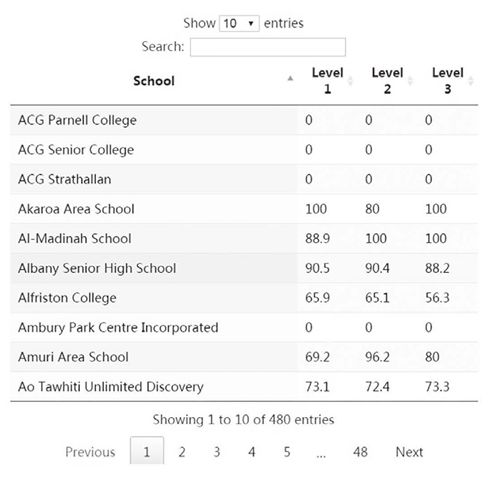Click the School column header
The width and height of the screenshot is (500, 480).
(x=154, y=81)
